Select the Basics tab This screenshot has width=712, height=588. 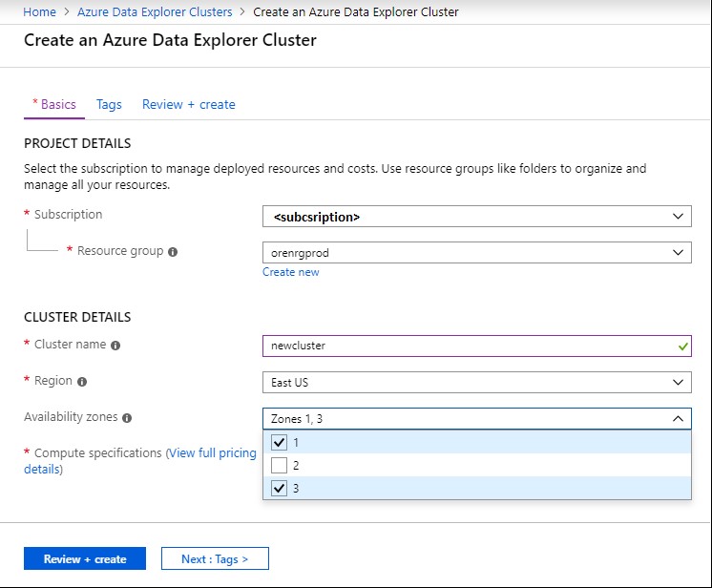coord(54,104)
